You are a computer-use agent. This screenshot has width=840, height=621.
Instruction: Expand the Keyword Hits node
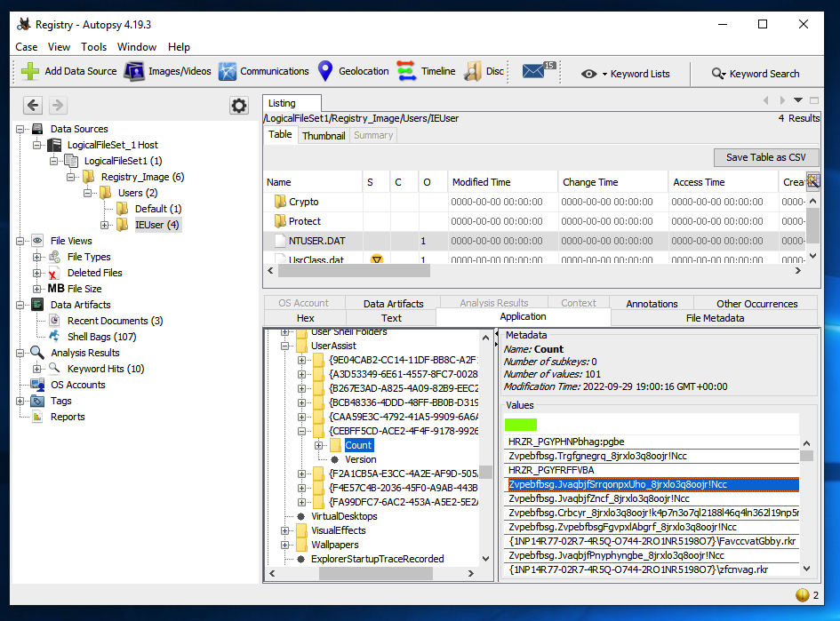pos(37,369)
